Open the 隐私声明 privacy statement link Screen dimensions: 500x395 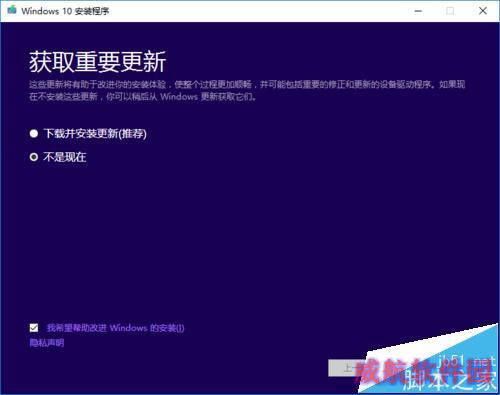[x=47, y=343]
